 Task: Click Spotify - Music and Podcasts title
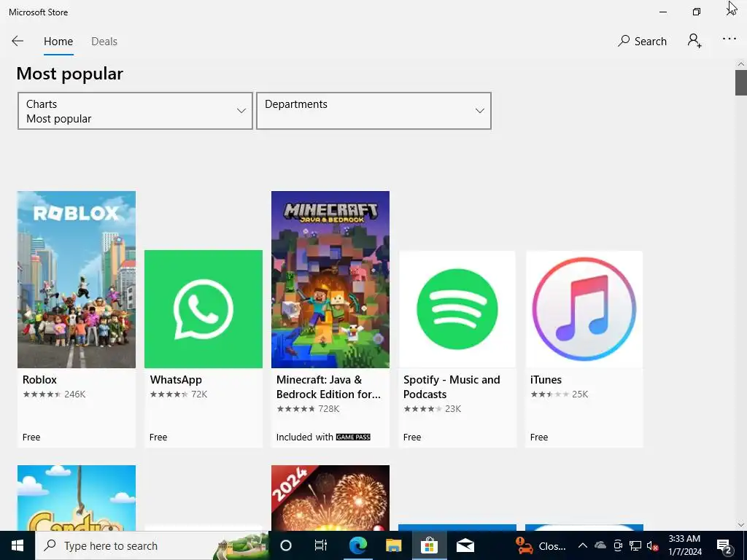tap(452, 386)
